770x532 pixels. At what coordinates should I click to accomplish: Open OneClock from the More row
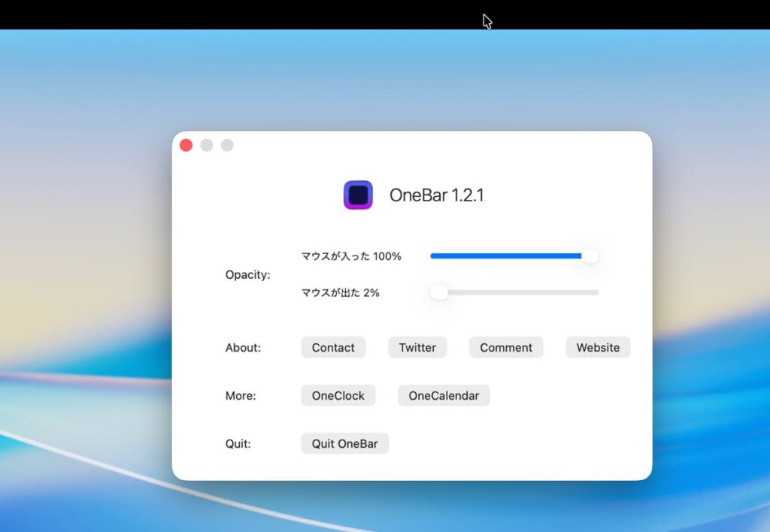(x=338, y=395)
